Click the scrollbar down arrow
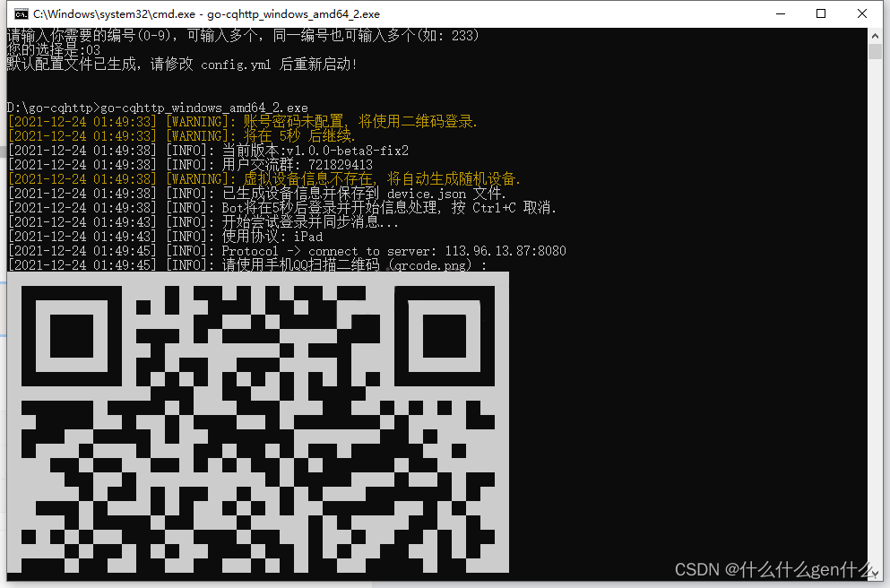Screen dimensions: 890x588 tap(875, 574)
